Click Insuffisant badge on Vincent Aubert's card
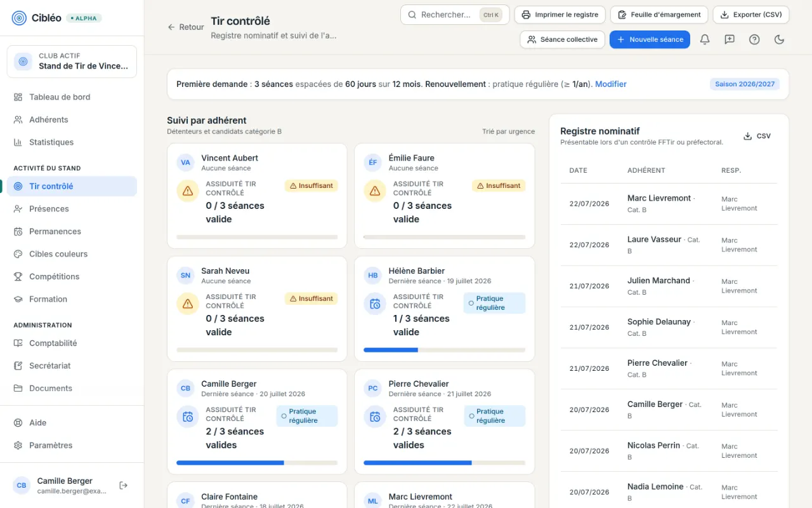 point(311,185)
